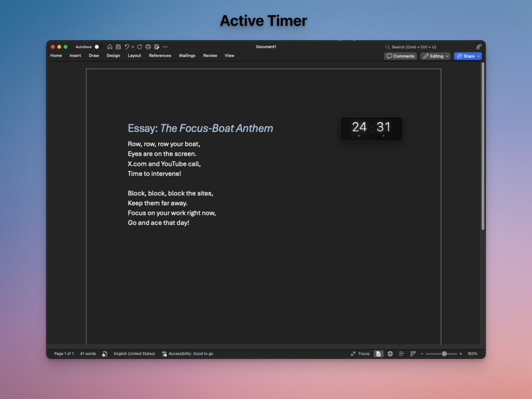Switch to Web Layout globe icon
Screen dimensions: 532x399
pyautogui.click(x=390, y=353)
